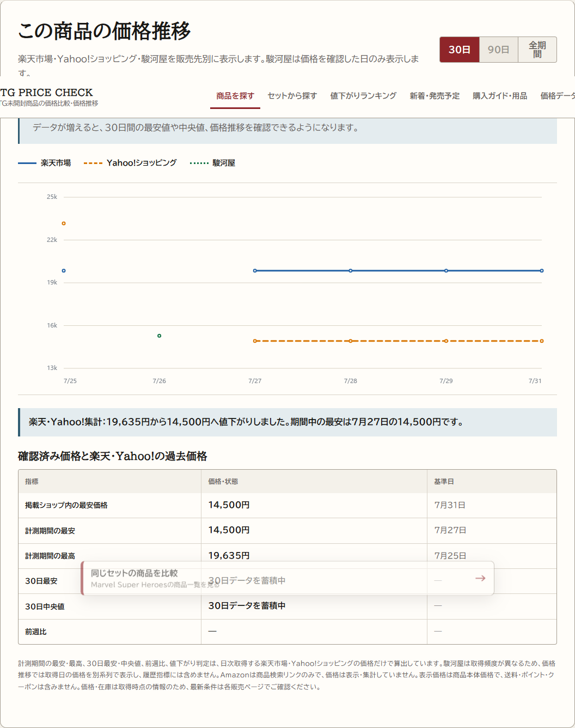Click the 楽天市場 data point at 7/27
575x728 pixels.
255,271
